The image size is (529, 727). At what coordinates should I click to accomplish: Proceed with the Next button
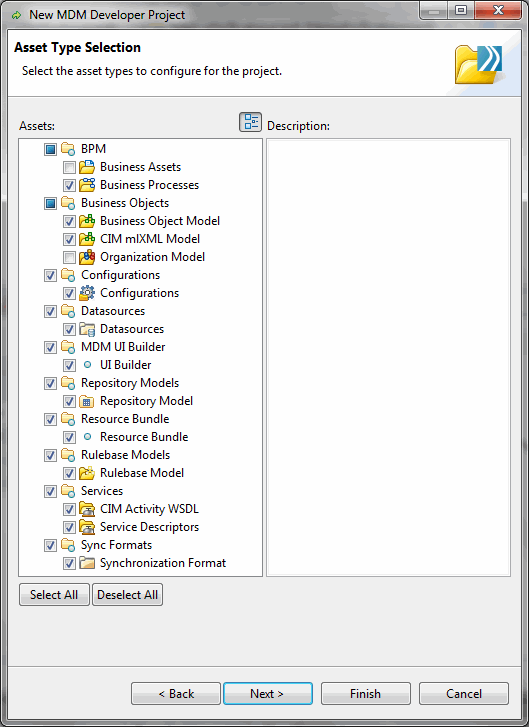click(268, 694)
